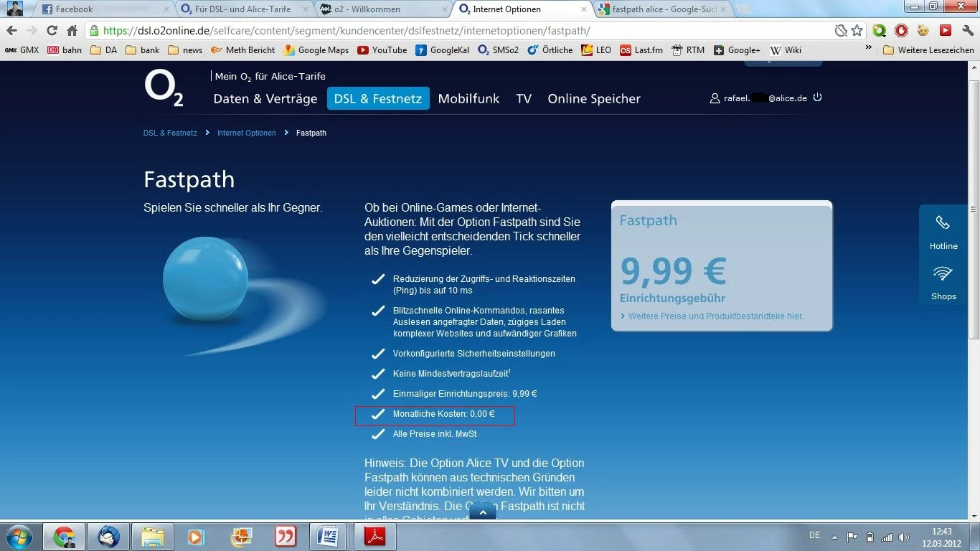Log out with the power icon
The width and height of the screenshot is (980, 551).
pos(817,98)
